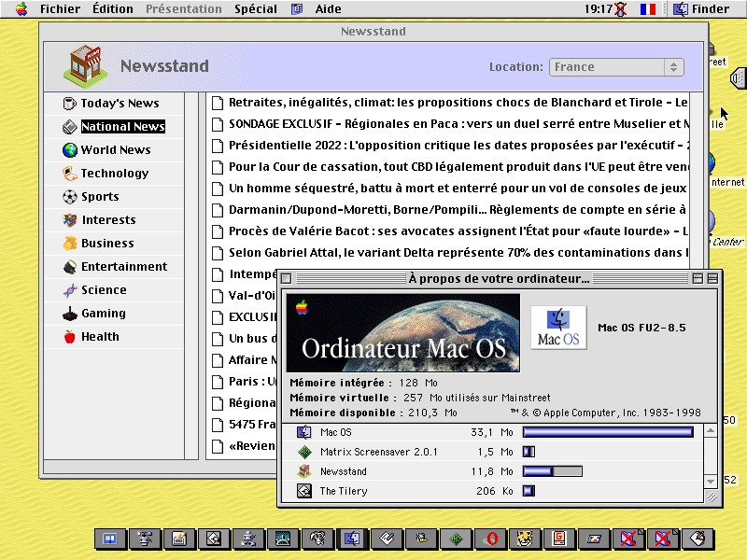747x560 pixels.
Task: Click the 19:17 clock in menu bar
Action: 599,8
